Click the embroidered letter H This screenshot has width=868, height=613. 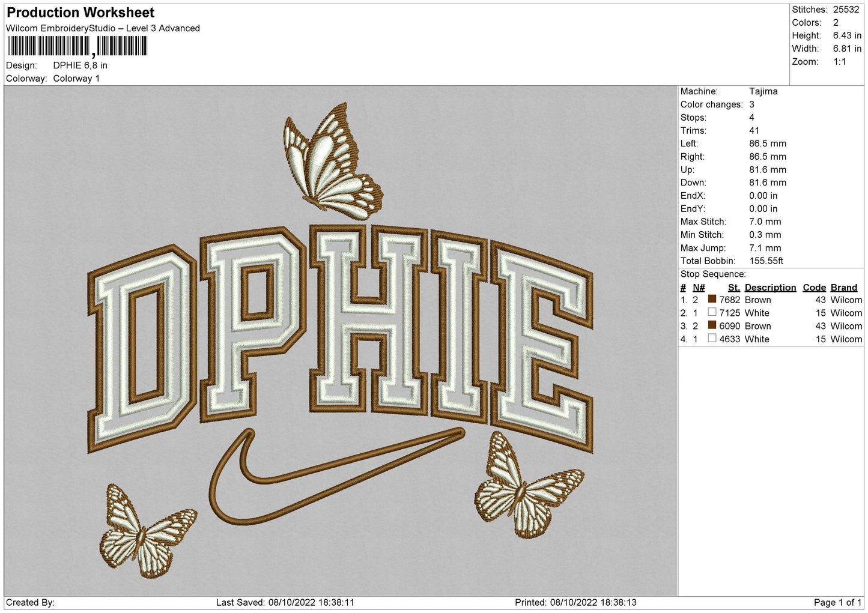[368, 319]
